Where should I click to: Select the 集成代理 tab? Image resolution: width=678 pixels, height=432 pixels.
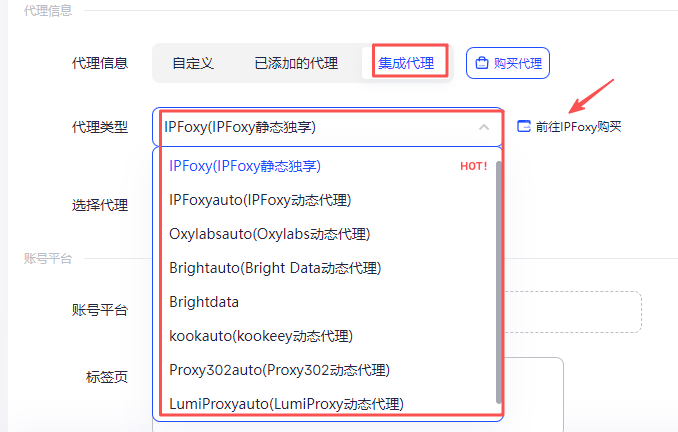click(406, 63)
